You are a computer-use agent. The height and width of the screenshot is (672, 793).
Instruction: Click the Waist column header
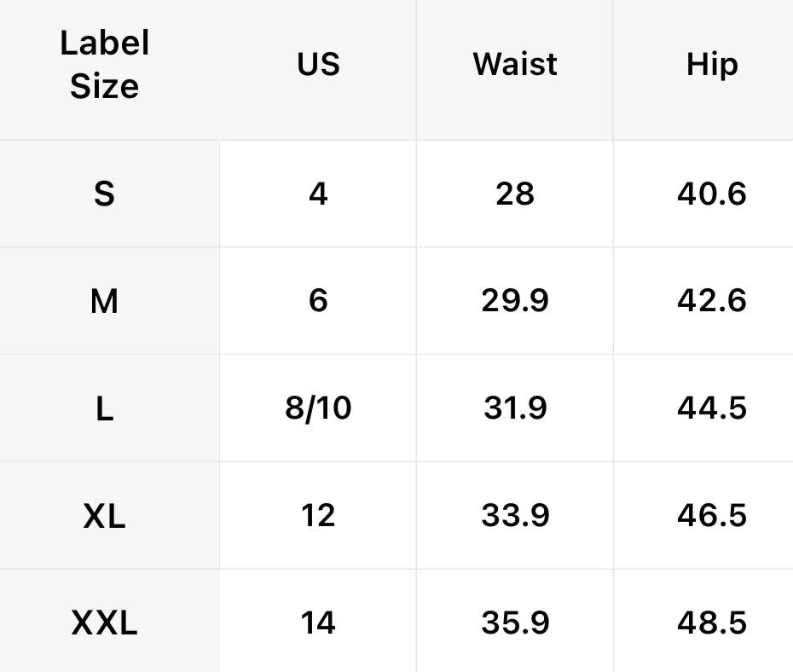pyautogui.click(x=515, y=65)
